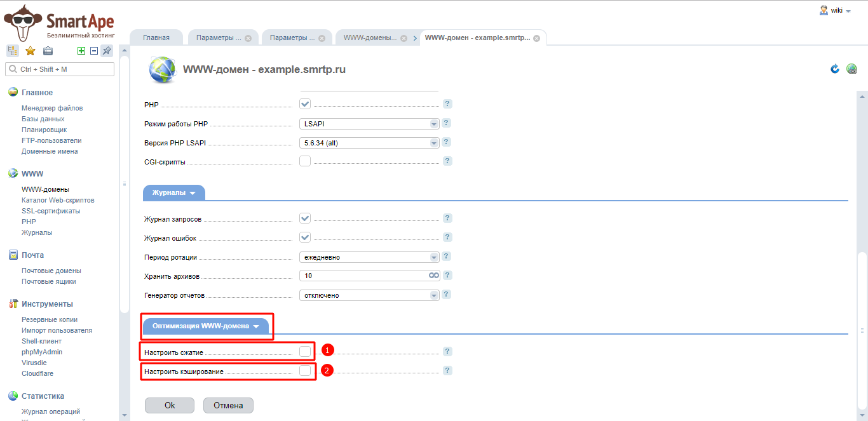Toggle the sidebar pin icon

point(107,51)
